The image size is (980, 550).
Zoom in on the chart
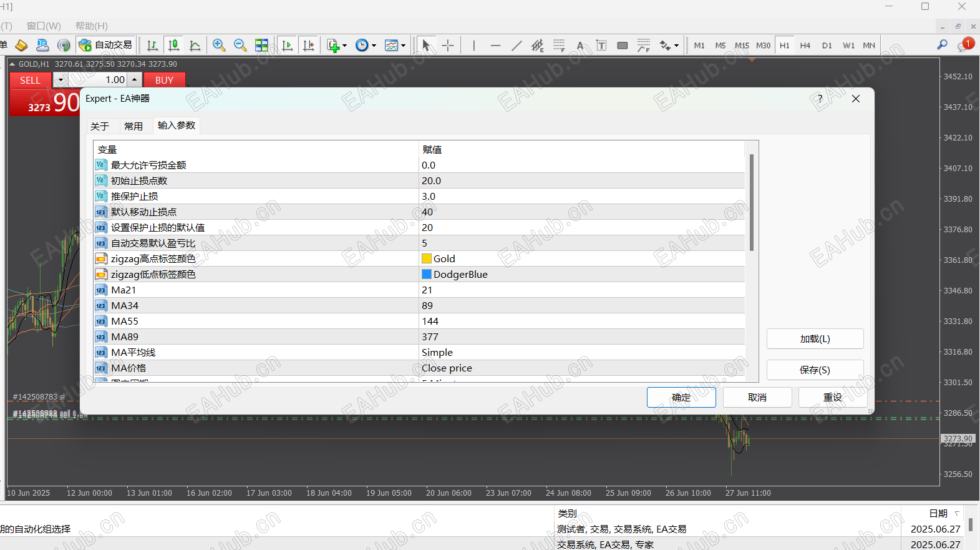[219, 45]
